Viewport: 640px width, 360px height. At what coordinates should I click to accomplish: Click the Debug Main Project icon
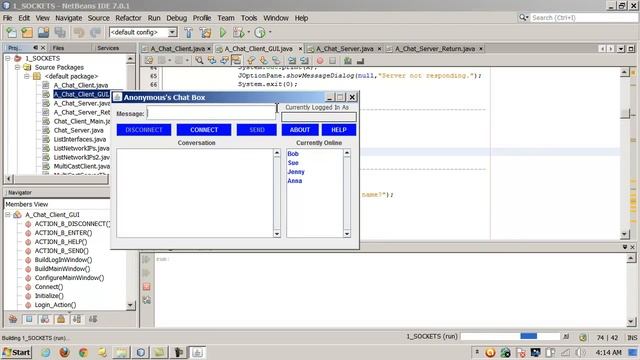click(x=238, y=32)
